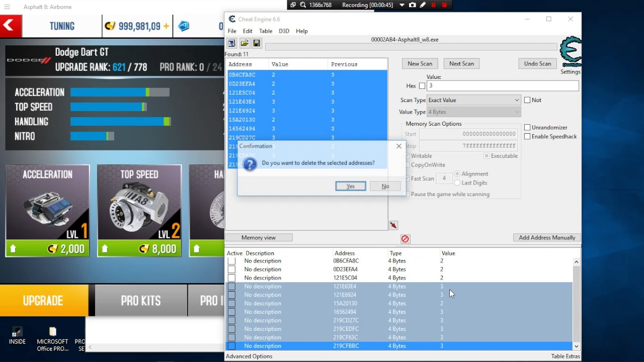Viewport: 644px width, 362px height.
Task: Tick Enable Speedhack checkbox
Action: click(527, 137)
